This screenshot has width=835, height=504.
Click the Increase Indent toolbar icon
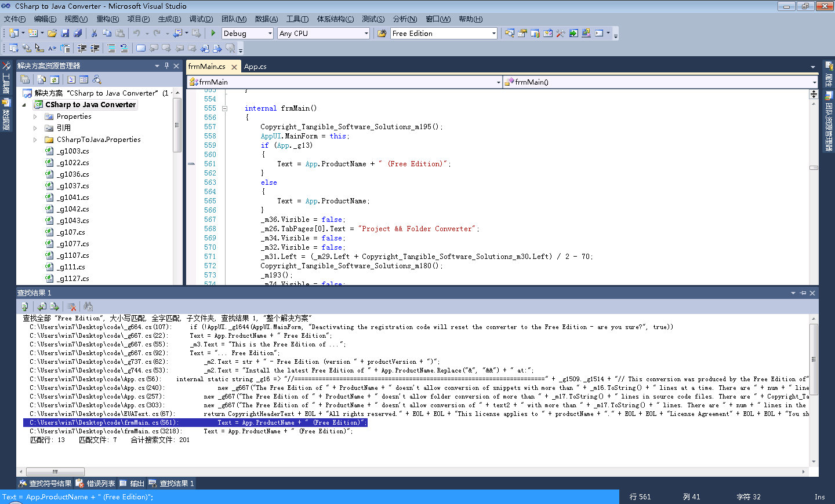click(x=95, y=49)
